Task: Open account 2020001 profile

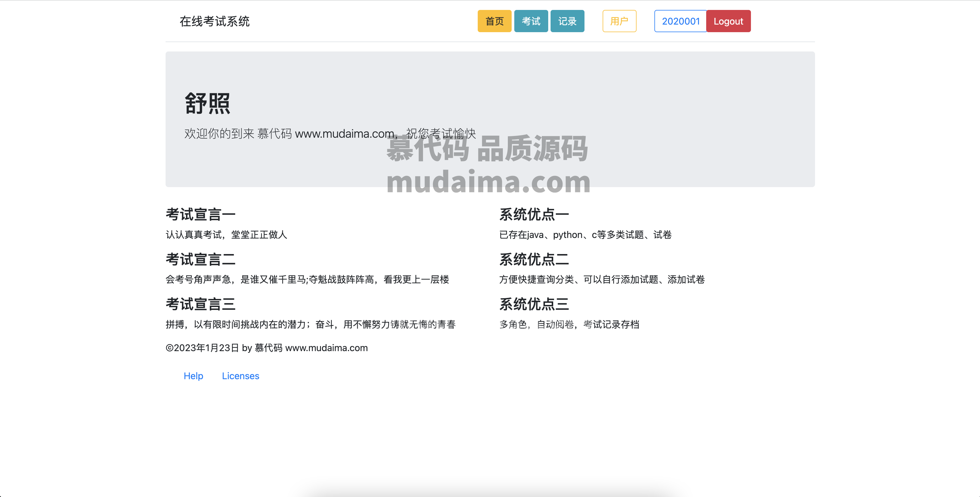Action: 680,21
